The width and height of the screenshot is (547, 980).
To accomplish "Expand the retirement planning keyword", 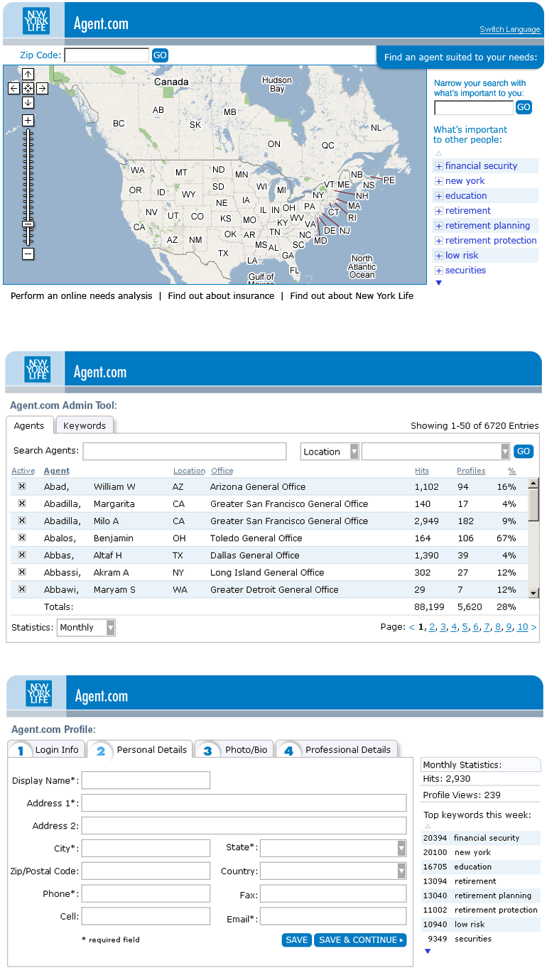I will 438,226.
